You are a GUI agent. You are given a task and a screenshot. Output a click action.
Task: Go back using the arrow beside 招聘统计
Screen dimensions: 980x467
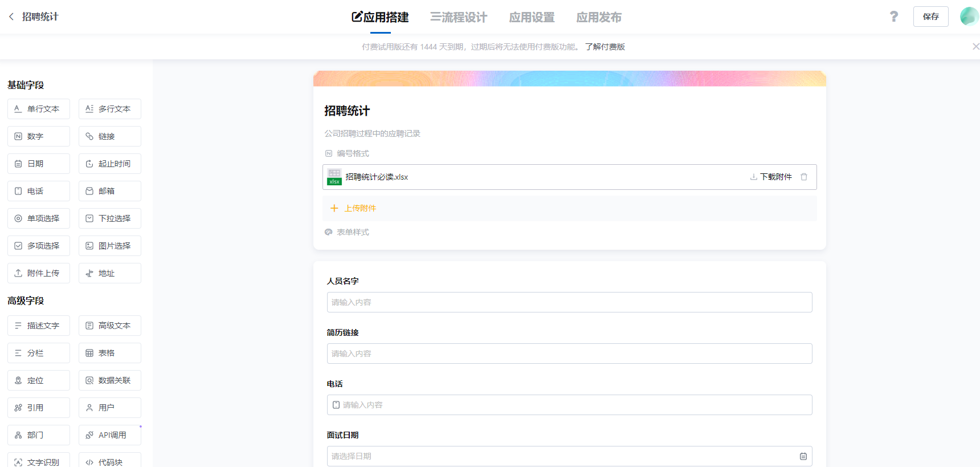click(x=11, y=17)
